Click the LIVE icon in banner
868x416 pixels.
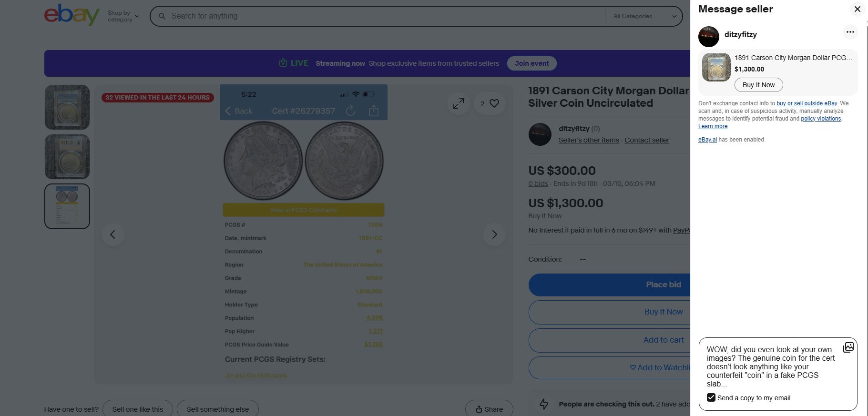pos(283,63)
